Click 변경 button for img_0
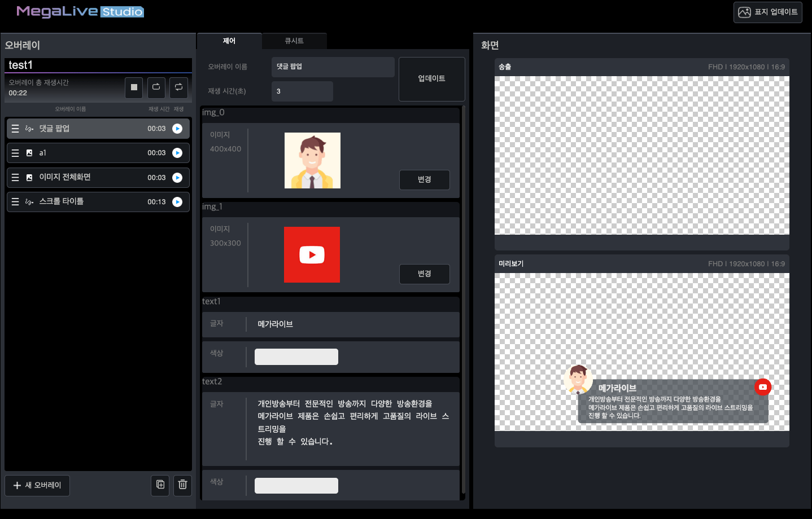The image size is (812, 519). pos(424,179)
